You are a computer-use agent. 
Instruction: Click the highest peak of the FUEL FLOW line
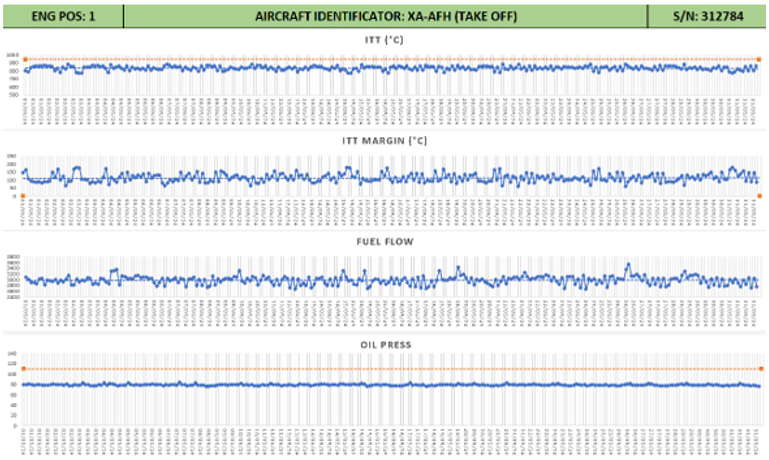pos(628,264)
